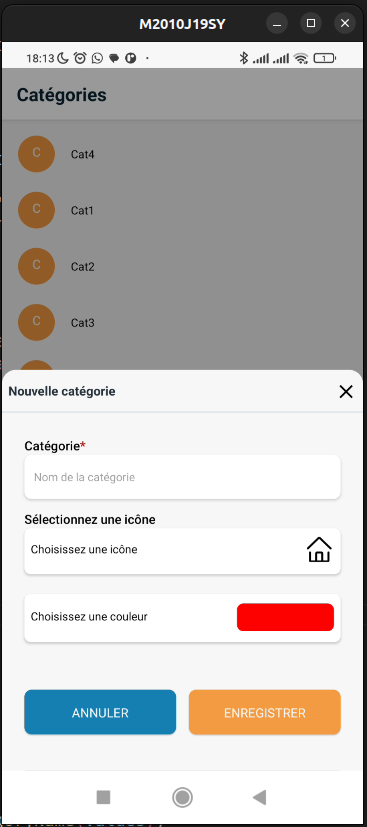Click the ENREGISTRER button
Image resolution: width=367 pixels, height=827 pixels.
(265, 712)
